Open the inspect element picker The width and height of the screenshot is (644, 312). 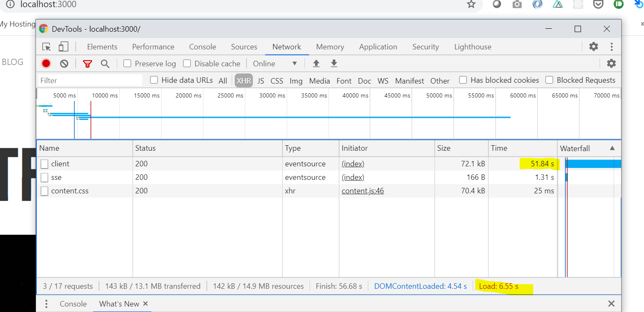coord(47,46)
